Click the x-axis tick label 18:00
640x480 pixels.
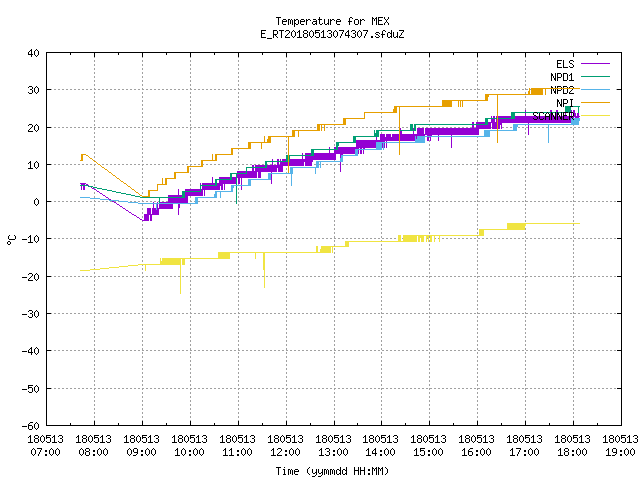(x=573, y=452)
